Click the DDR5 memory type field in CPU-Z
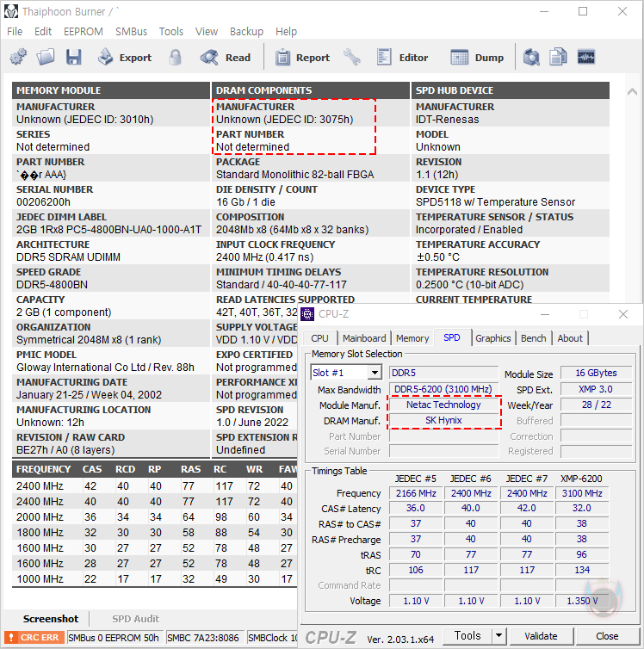This screenshot has width=644, height=649. (x=443, y=373)
